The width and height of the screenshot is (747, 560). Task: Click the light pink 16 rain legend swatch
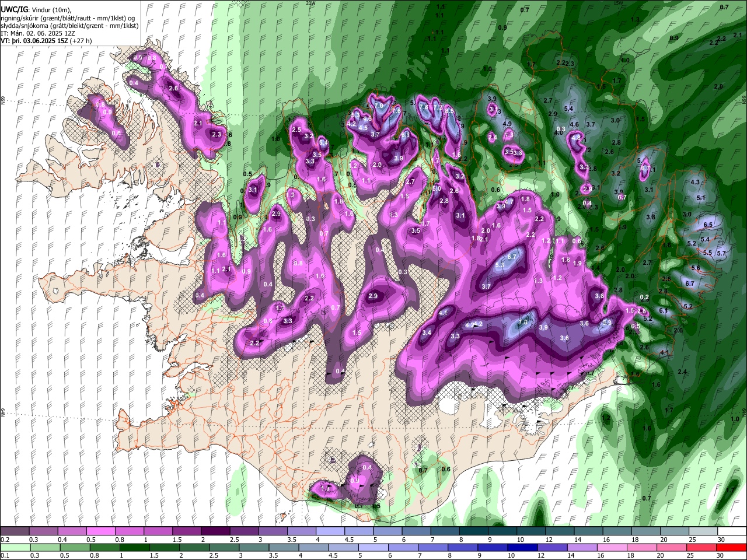click(x=612, y=548)
